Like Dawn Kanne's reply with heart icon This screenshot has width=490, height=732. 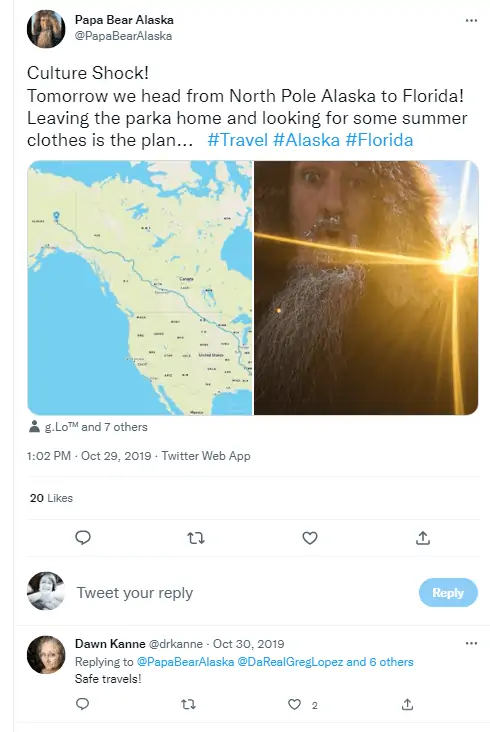[294, 704]
